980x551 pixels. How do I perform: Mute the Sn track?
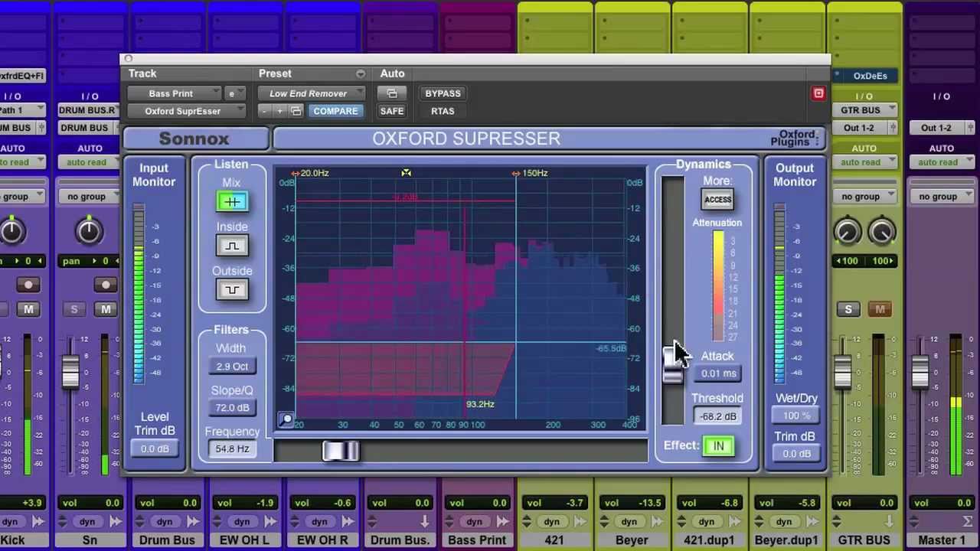point(106,309)
